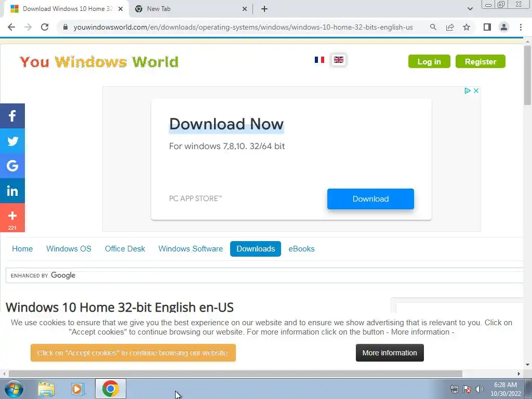Click the PC APP STORE ad label
Viewport: 532px width, 399px height.
(x=195, y=198)
